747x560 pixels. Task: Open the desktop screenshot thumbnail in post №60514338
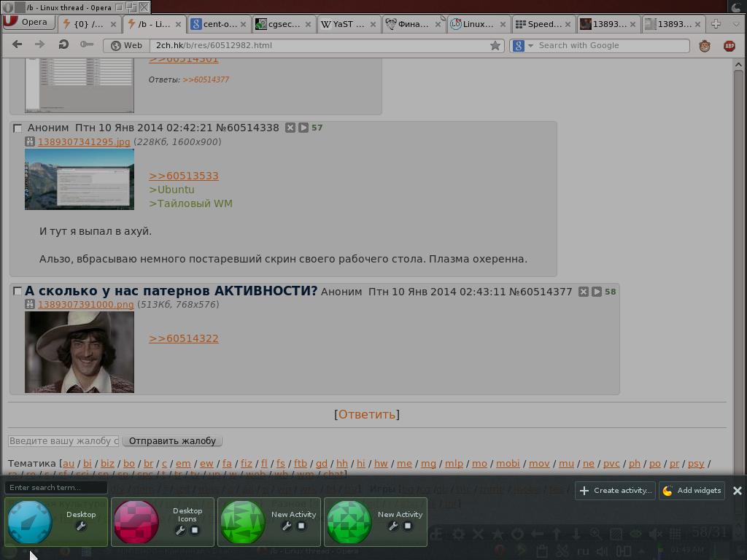80,179
